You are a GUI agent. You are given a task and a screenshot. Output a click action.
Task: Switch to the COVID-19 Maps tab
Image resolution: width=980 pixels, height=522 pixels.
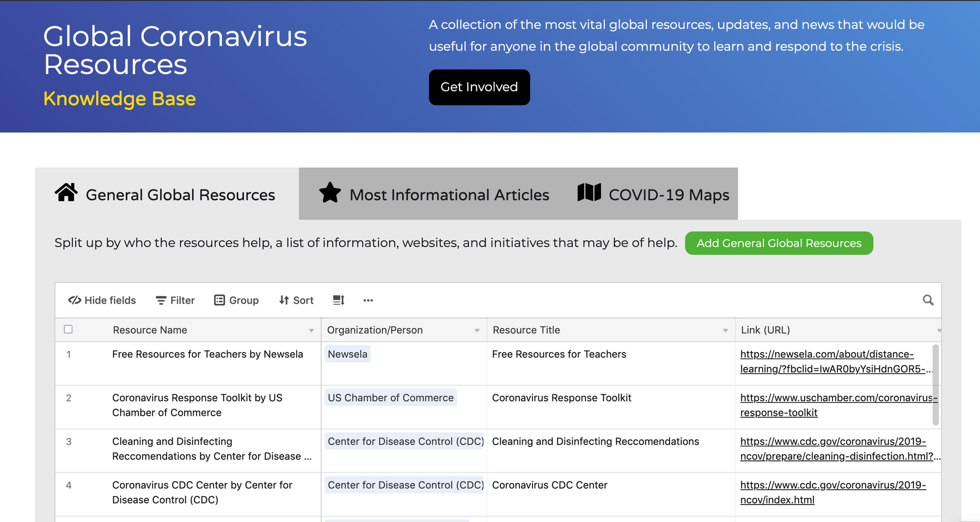(653, 195)
